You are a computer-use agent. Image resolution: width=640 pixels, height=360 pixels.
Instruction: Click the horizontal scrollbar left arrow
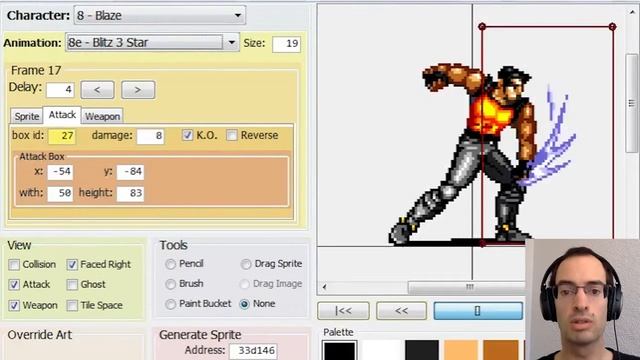(324, 287)
